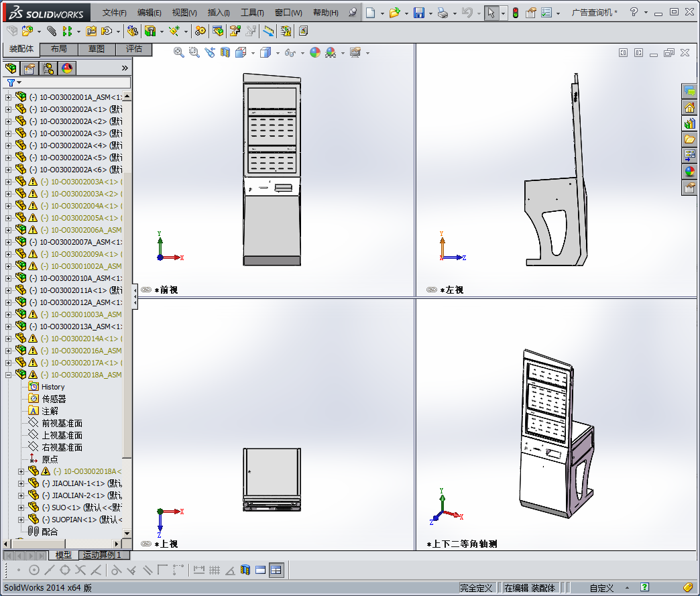Expand the JIAOLIAN-1<1> component node
Viewport: 700px width, 596px height.
pyautogui.click(x=21, y=483)
